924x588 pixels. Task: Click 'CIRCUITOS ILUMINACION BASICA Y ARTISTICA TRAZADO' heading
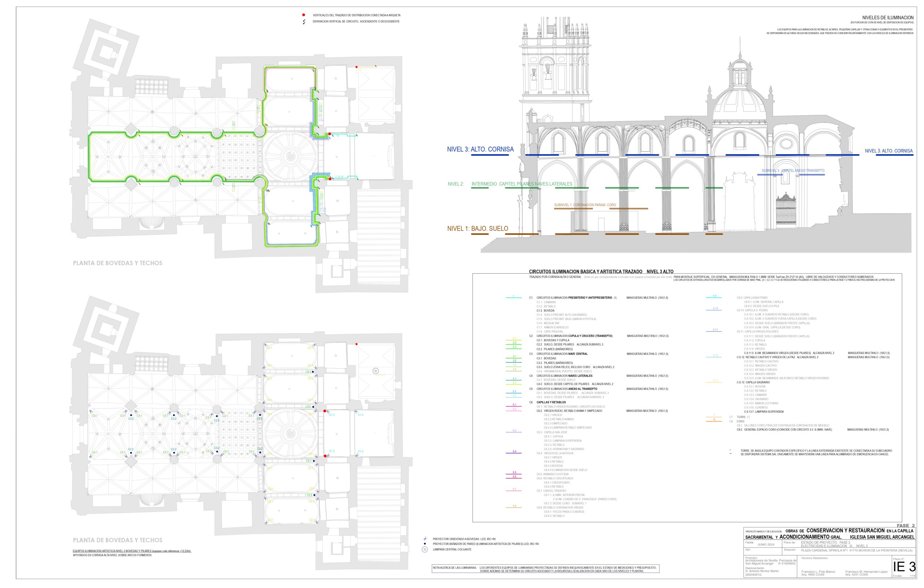tap(585, 272)
